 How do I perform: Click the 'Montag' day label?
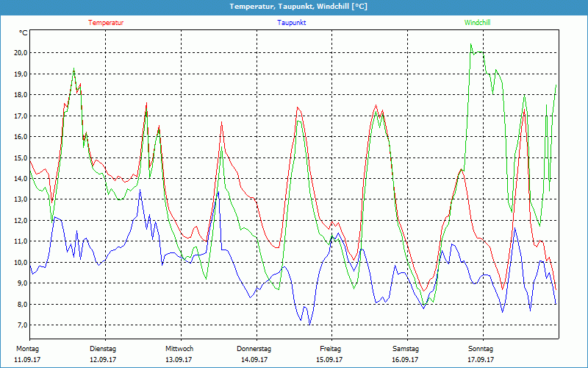27,349
